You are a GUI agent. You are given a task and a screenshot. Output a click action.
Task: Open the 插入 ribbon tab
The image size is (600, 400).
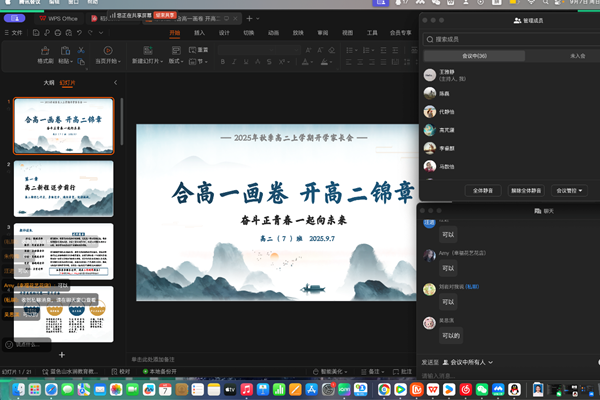[x=200, y=33]
